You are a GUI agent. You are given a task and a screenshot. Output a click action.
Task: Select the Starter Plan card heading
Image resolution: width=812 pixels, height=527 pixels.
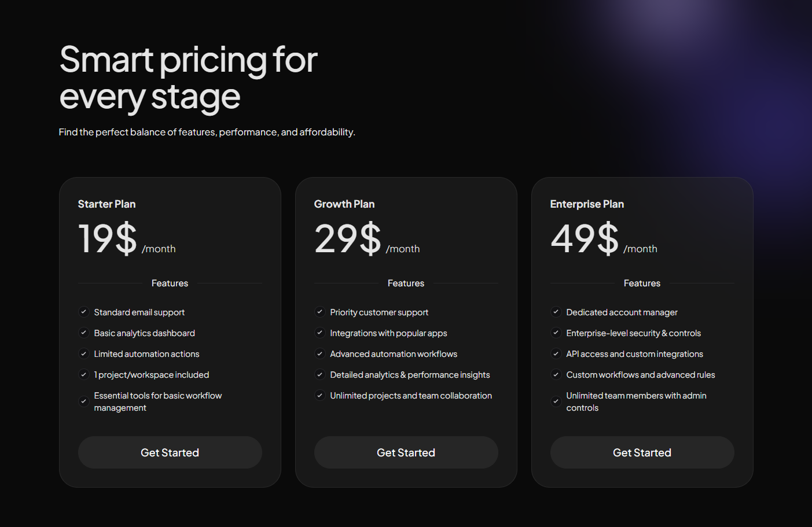click(106, 204)
